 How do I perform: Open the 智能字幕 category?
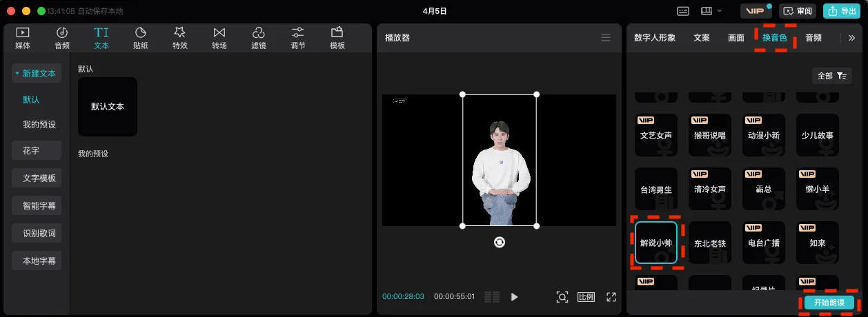[x=37, y=205]
